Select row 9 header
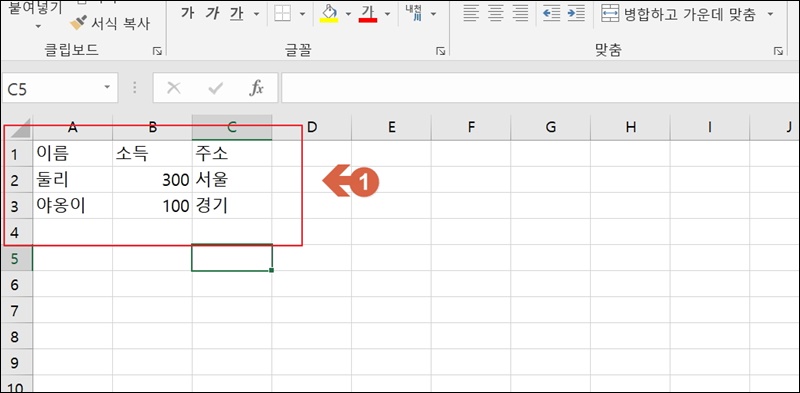This screenshot has height=393, width=800. coord(16,362)
